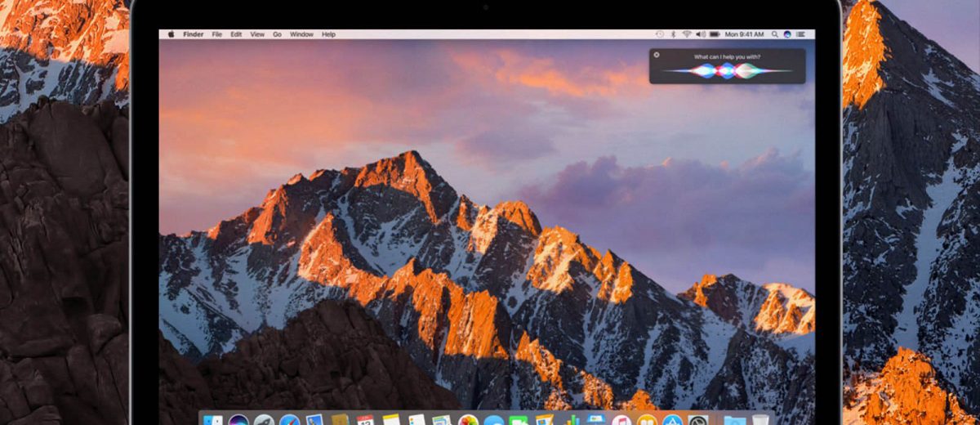Open the File menu
Image resolution: width=980 pixels, height=425 pixels.
(x=217, y=34)
